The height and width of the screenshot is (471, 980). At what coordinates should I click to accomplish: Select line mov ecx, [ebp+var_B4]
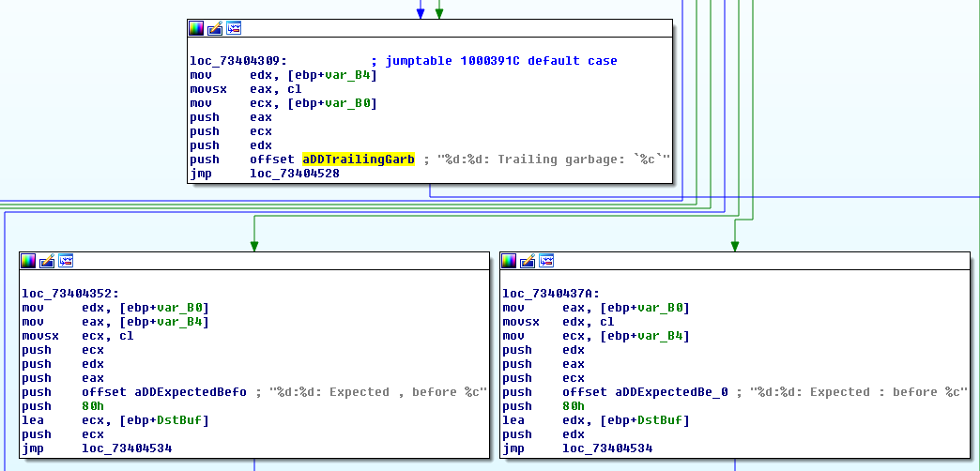(x=596, y=336)
